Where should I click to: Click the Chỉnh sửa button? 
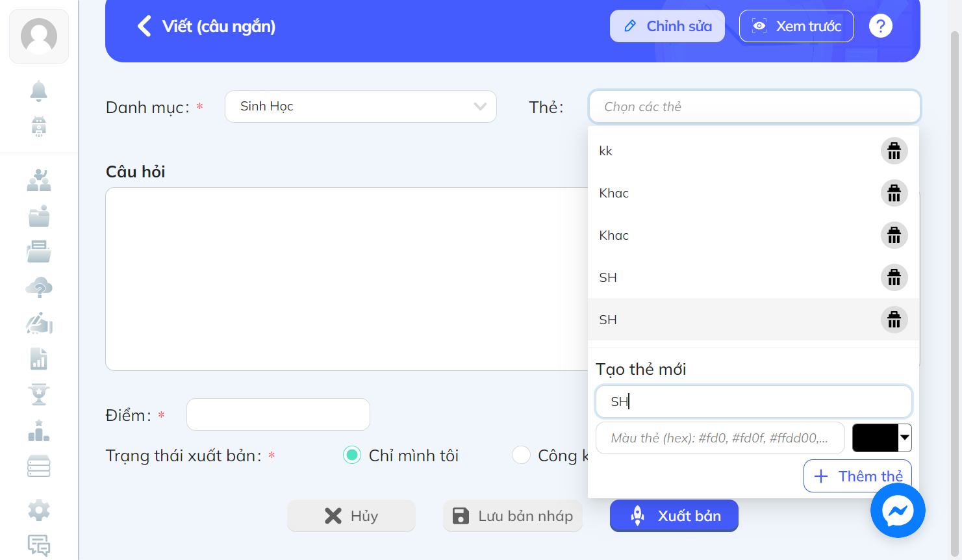pos(667,26)
